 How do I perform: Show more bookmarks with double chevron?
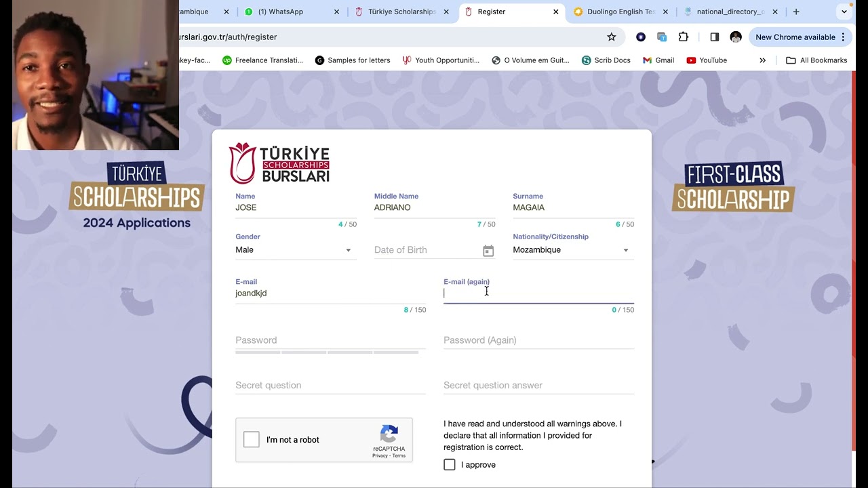[x=762, y=60]
